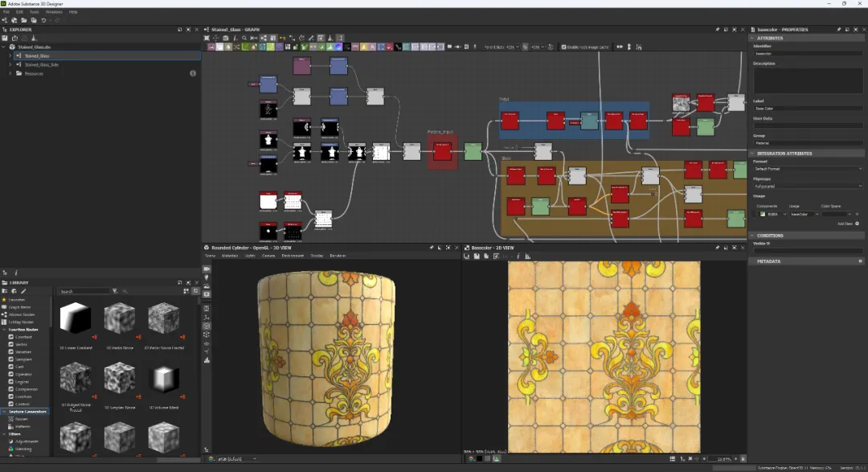Open the Format dropdown showing Default Format

(x=808, y=168)
